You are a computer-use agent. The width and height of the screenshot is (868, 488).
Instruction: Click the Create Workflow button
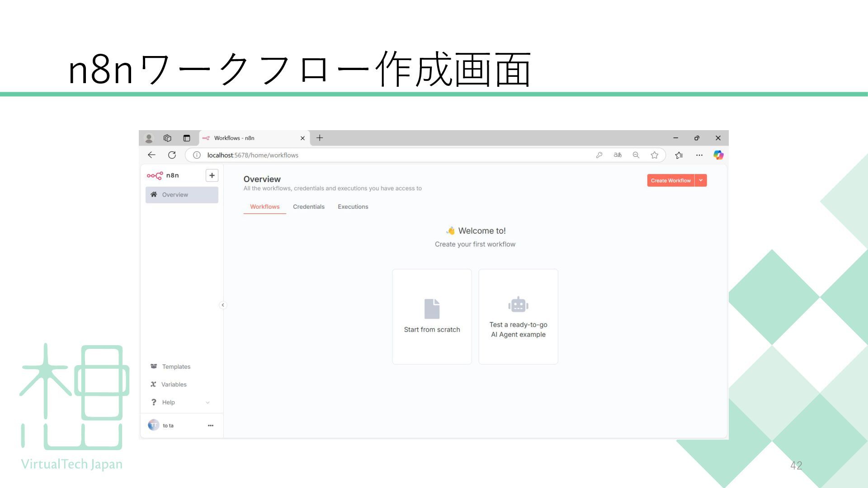[670, 180]
